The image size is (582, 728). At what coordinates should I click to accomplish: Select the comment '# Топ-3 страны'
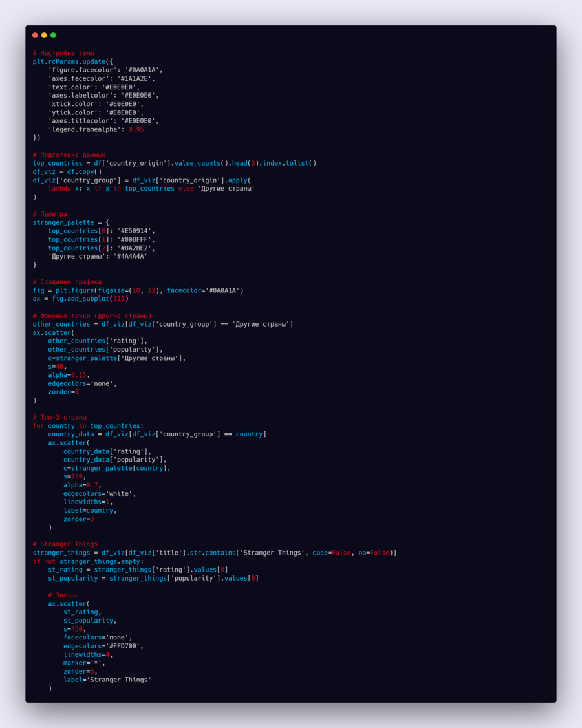[x=59, y=418]
